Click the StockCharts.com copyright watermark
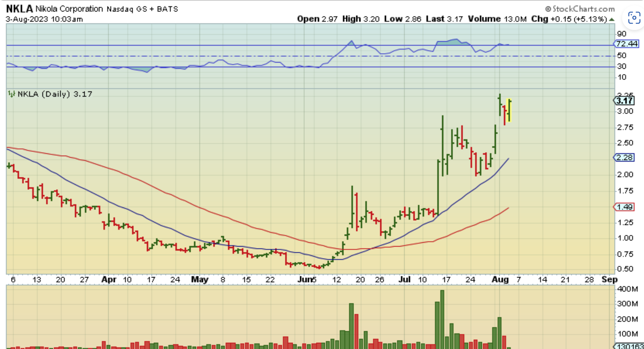 580,9
